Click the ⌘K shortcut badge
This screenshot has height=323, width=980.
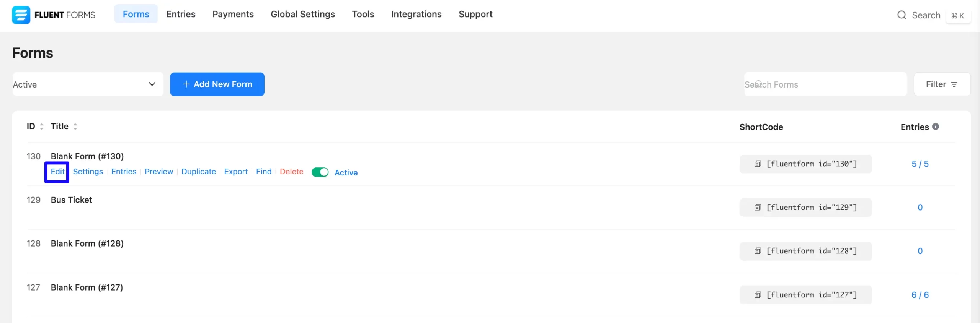point(958,16)
